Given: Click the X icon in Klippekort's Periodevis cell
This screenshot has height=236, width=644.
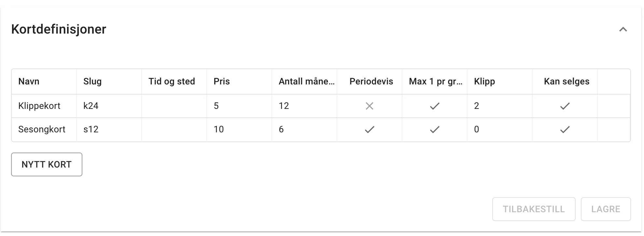Looking at the screenshot, I should pyautogui.click(x=370, y=106).
